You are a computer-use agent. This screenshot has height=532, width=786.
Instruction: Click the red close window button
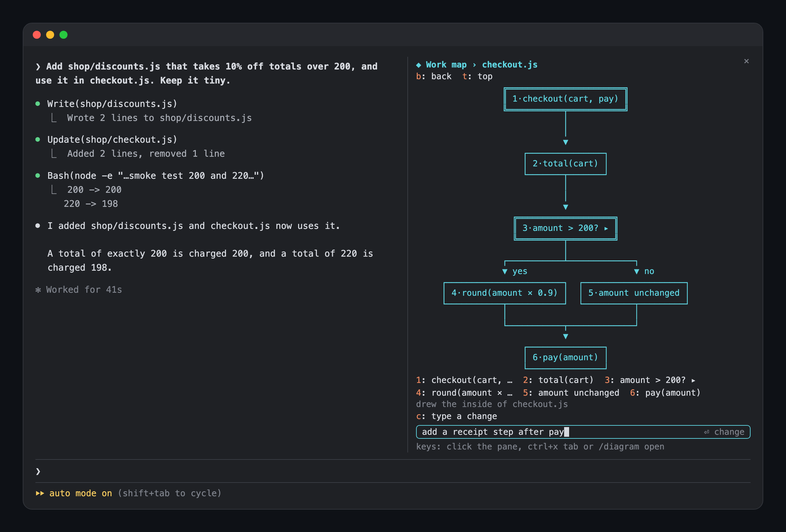coord(37,35)
